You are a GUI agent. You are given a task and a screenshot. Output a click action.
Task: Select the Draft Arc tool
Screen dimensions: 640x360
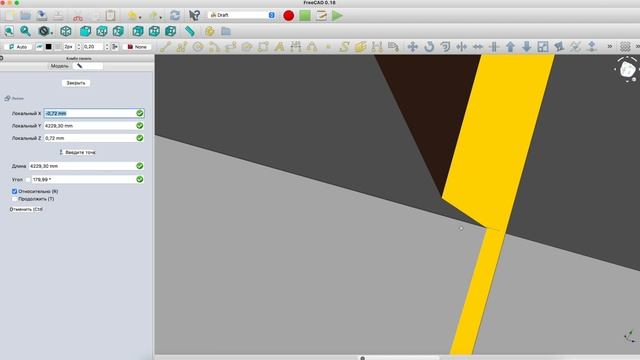[x=214, y=47]
